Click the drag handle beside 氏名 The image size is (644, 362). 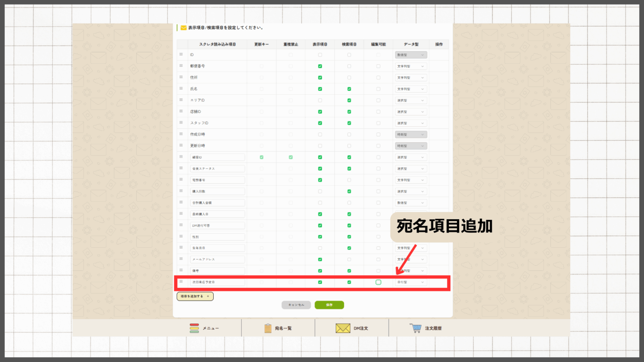pos(181,88)
